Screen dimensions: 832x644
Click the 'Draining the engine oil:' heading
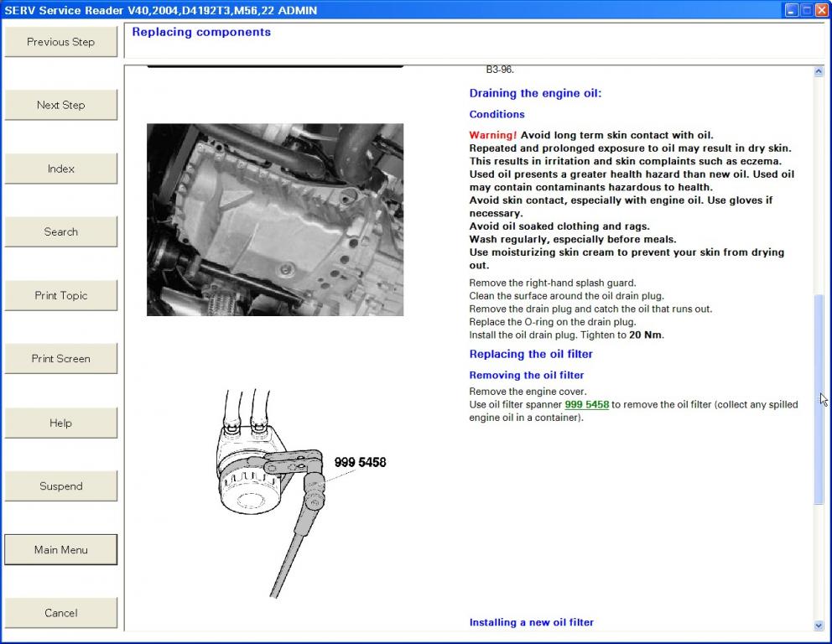point(535,93)
